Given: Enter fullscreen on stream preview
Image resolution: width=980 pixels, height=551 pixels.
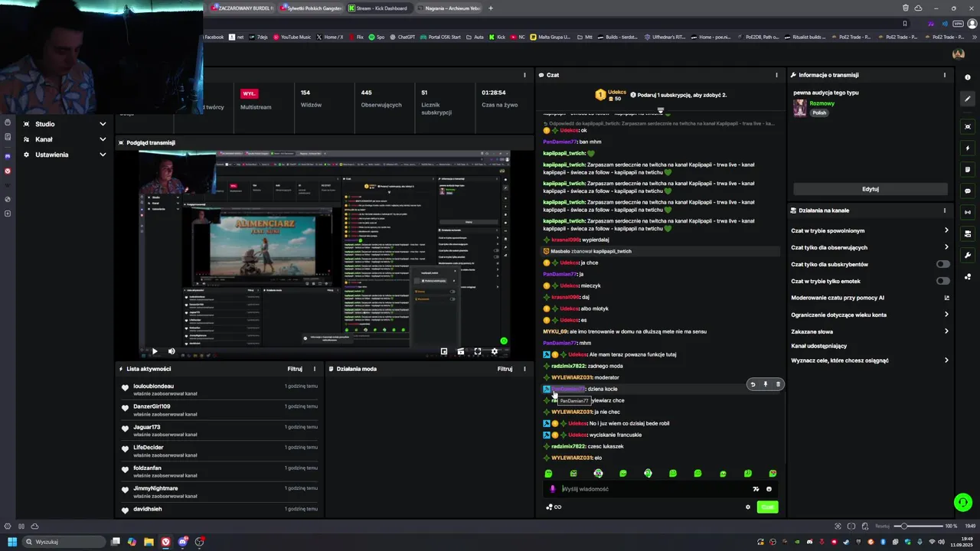Looking at the screenshot, I should click(x=478, y=351).
